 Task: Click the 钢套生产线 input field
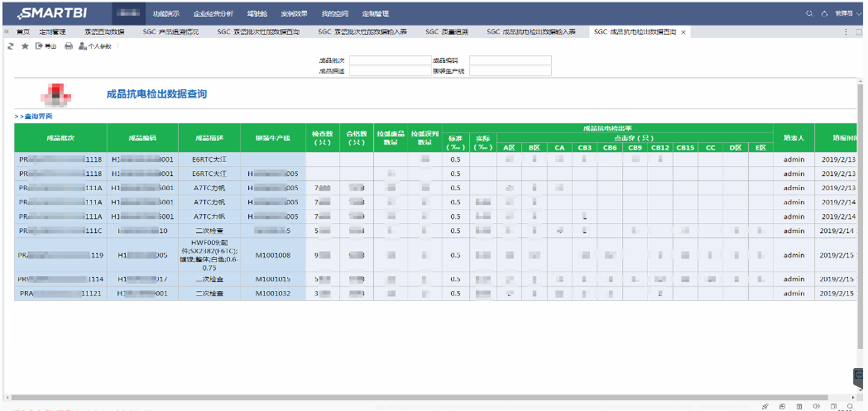(511, 71)
